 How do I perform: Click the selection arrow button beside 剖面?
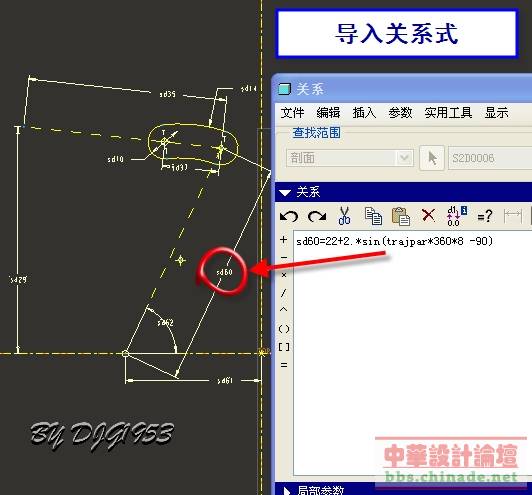tap(432, 158)
